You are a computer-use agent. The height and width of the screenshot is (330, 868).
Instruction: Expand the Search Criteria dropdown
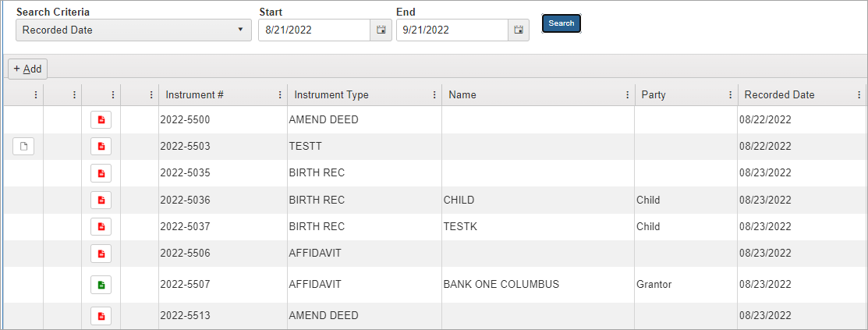click(133, 30)
